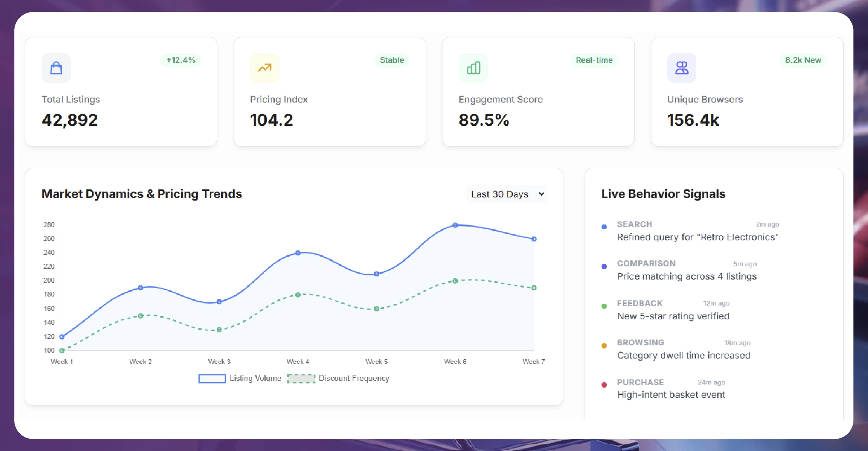
Task: Select the trending arrow icon on Pricing Index card
Action: (x=264, y=68)
